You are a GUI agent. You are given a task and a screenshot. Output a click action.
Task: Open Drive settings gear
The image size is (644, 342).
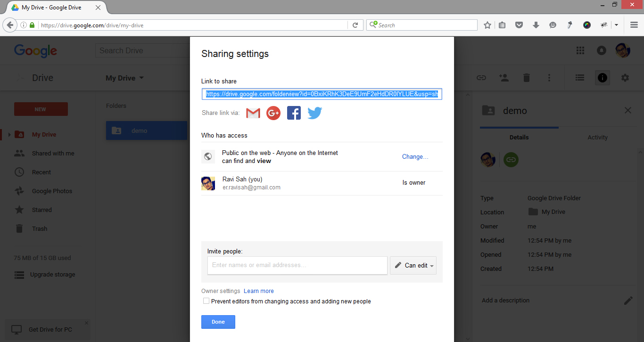pos(625,77)
